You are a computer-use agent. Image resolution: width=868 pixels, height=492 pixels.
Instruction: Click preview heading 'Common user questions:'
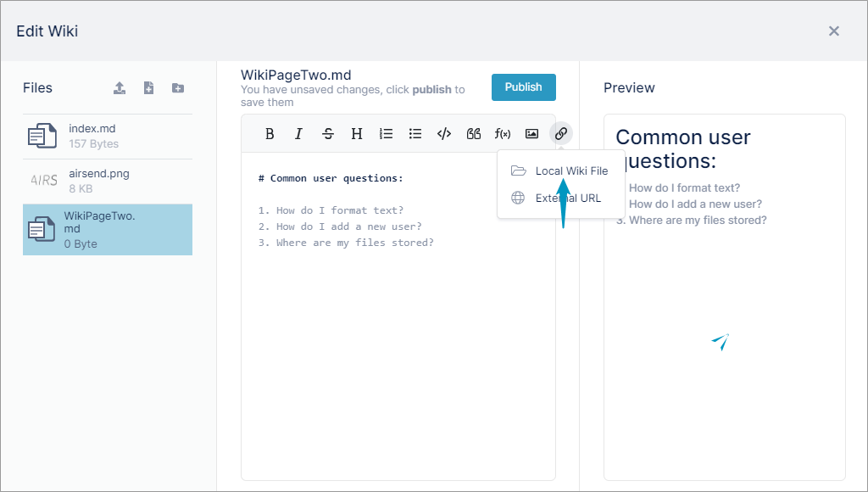coord(683,149)
